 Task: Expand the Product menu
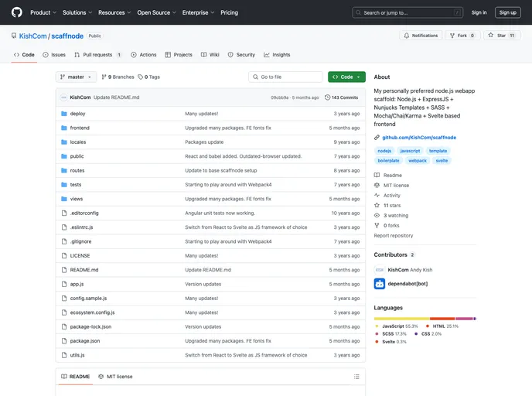click(43, 12)
